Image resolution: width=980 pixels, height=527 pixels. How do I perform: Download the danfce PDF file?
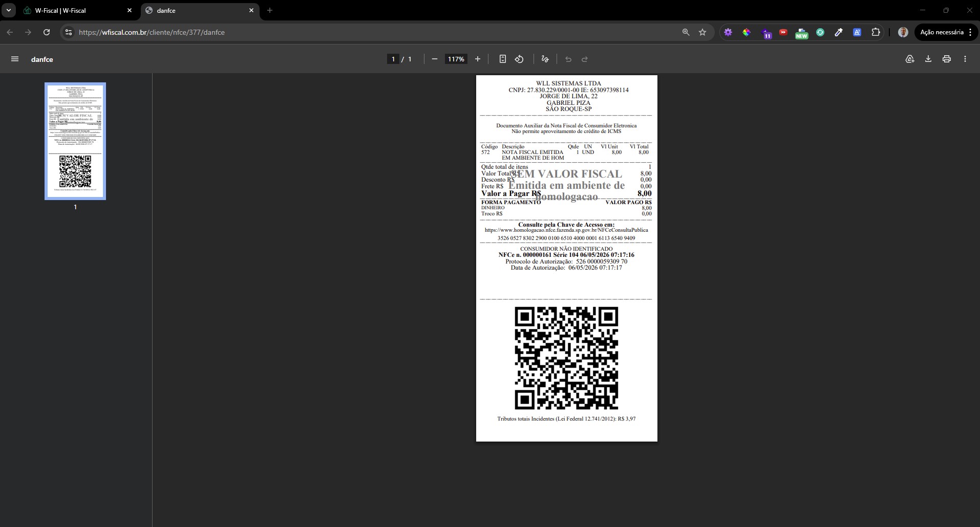928,59
